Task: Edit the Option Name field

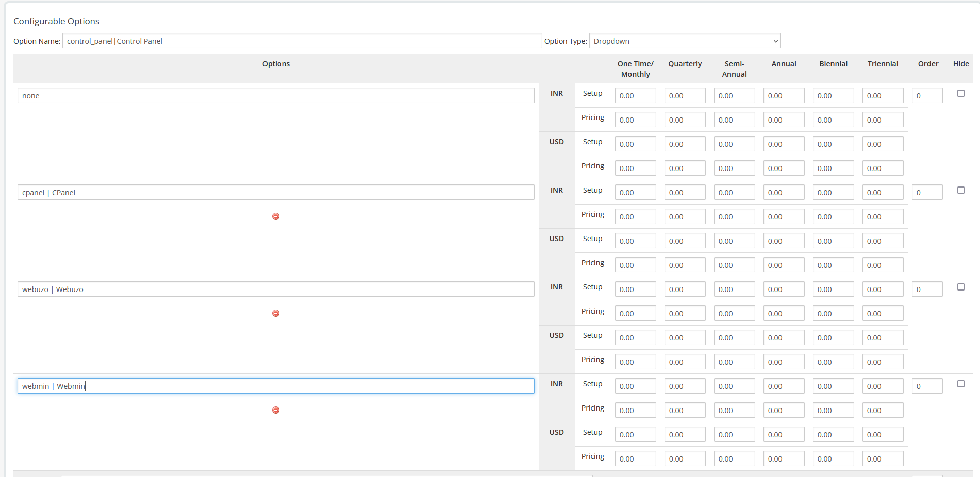Action: coord(302,41)
